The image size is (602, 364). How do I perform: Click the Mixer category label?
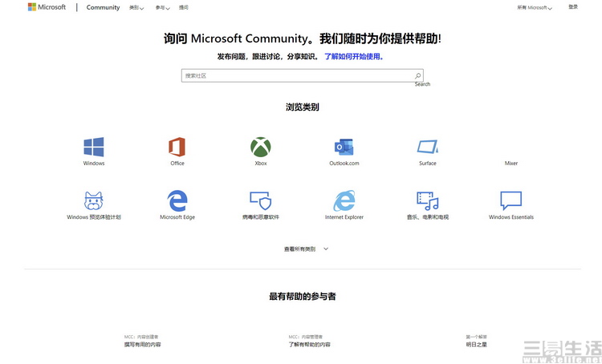click(511, 163)
